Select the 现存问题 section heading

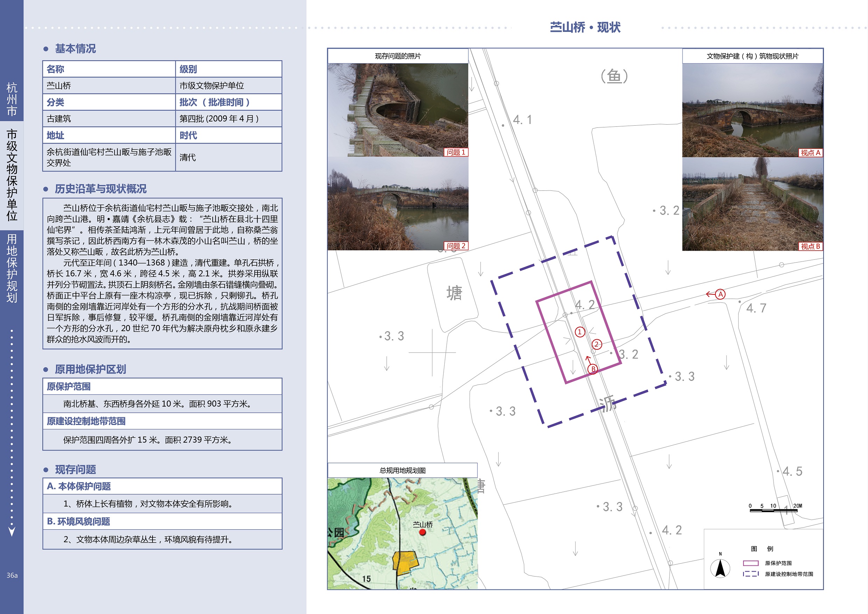75,469
